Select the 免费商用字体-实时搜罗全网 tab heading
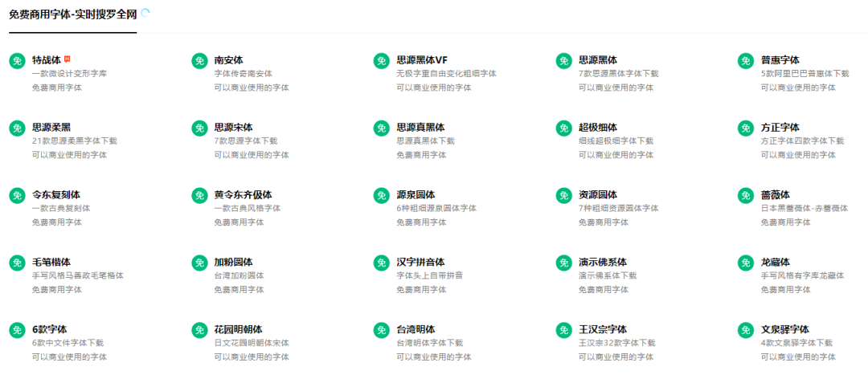Image resolution: width=868 pixels, height=379 pixels. 72,14
